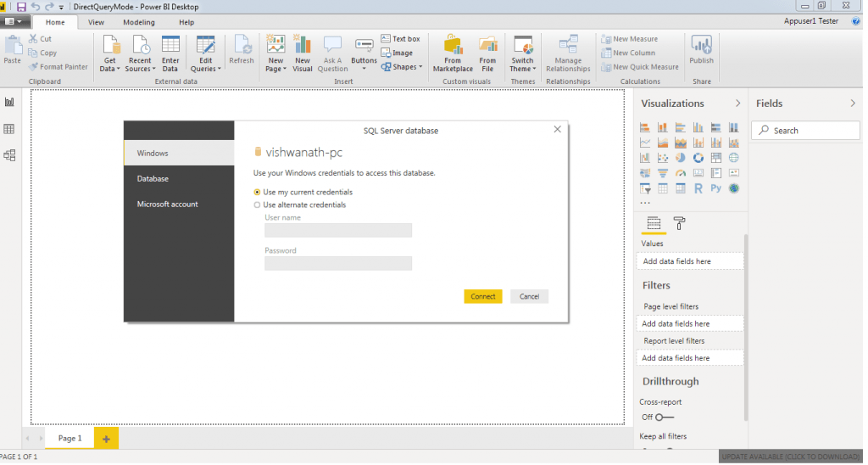Open From Marketplace custom visuals

coord(453,53)
